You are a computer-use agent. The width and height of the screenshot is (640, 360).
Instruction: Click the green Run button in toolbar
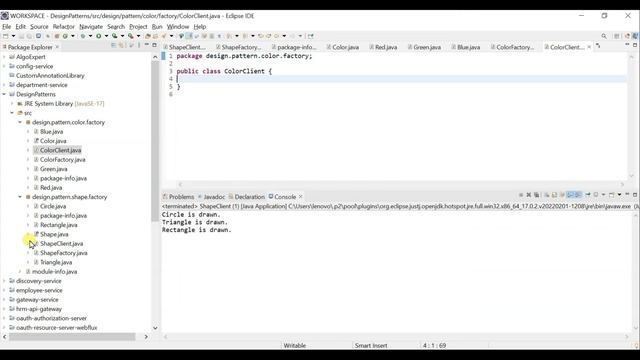(98, 36)
